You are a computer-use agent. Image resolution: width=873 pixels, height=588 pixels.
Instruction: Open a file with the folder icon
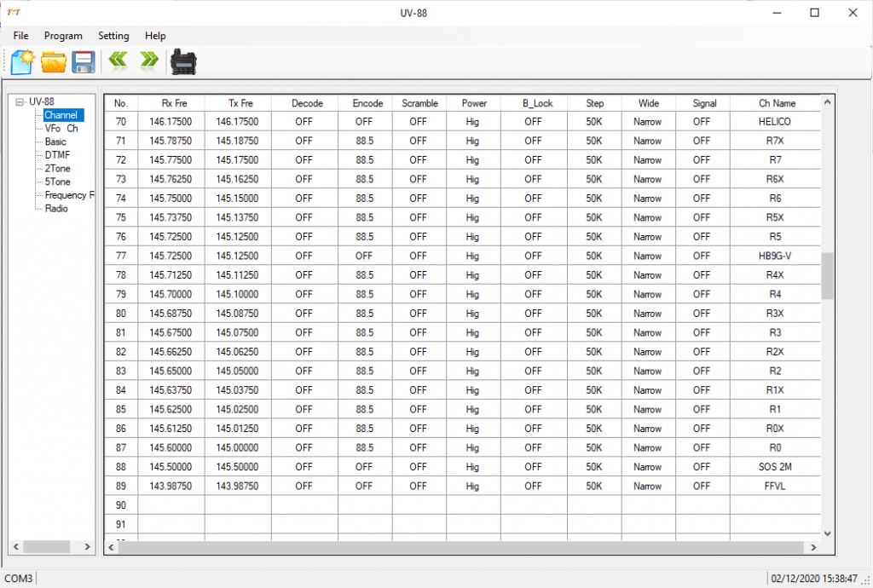(x=54, y=61)
